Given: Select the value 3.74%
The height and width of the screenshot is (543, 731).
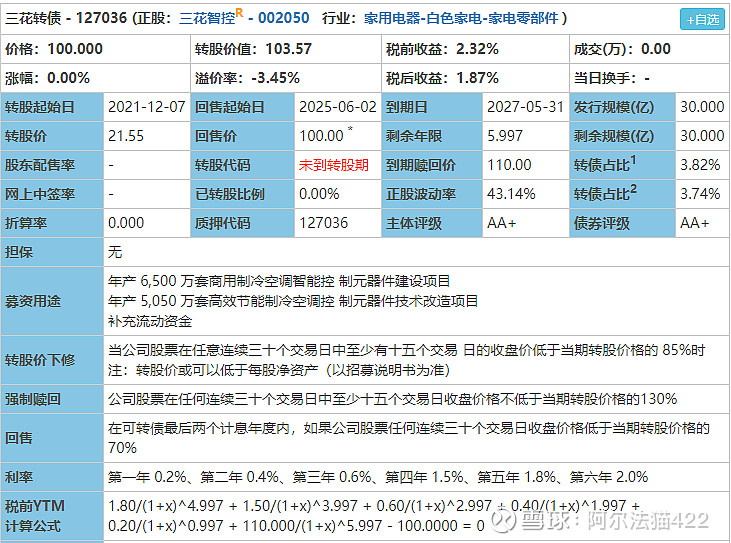Looking at the screenshot, I should (700, 194).
